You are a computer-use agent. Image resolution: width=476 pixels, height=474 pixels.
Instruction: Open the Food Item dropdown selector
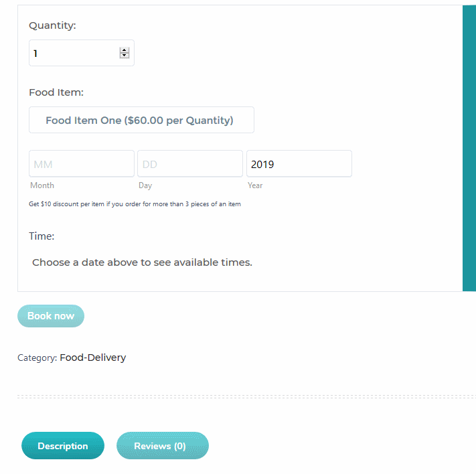141,120
